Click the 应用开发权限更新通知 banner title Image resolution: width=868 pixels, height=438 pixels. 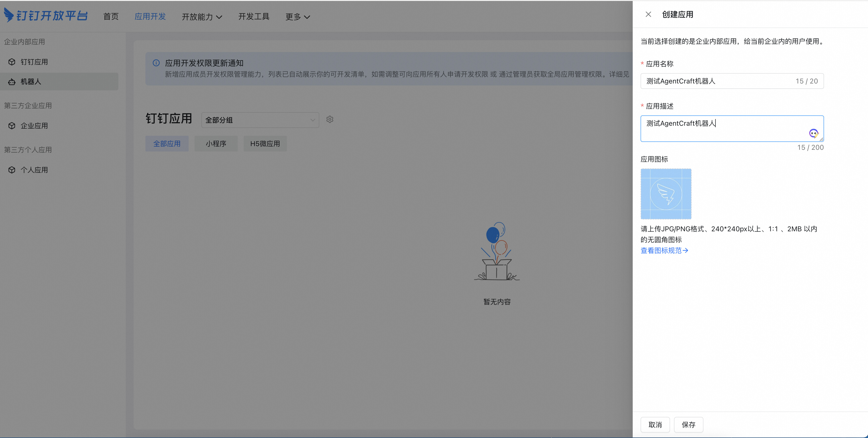coord(204,63)
